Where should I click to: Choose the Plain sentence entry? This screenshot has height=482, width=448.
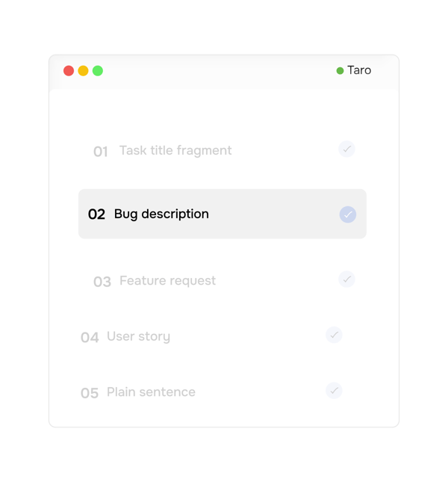click(212, 392)
